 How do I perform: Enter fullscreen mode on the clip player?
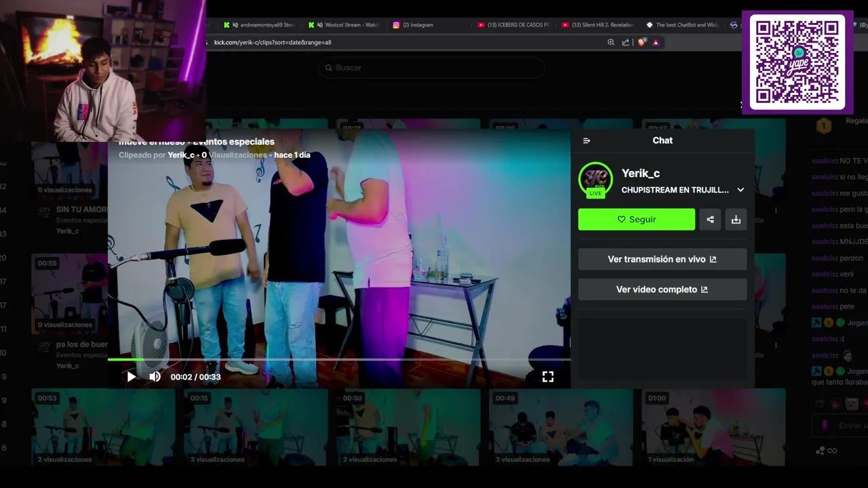(x=548, y=377)
